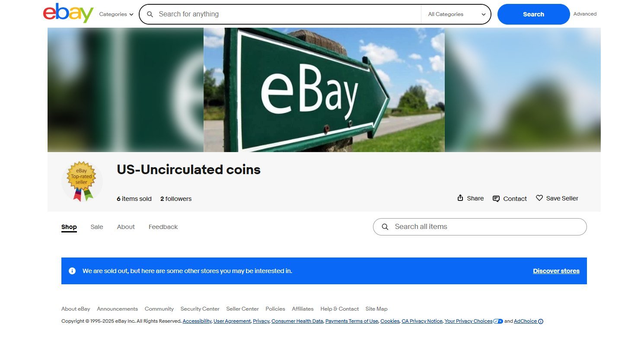Open the Feedback tab

click(163, 227)
